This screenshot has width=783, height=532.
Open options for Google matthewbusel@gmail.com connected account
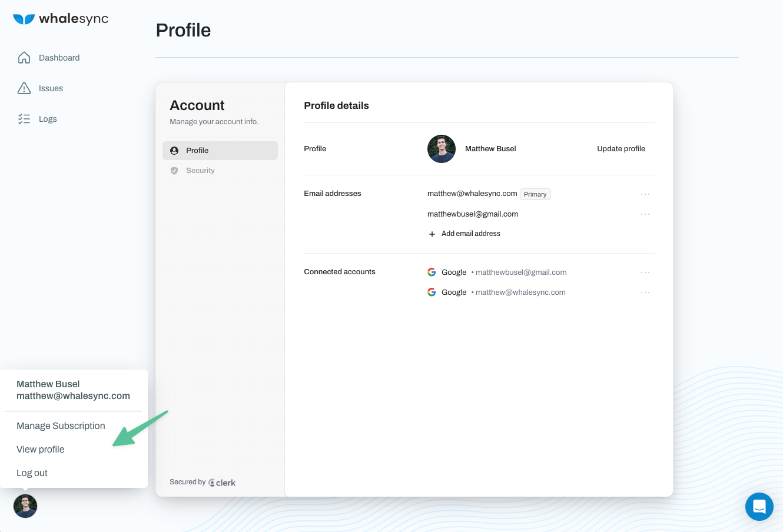pyautogui.click(x=645, y=272)
